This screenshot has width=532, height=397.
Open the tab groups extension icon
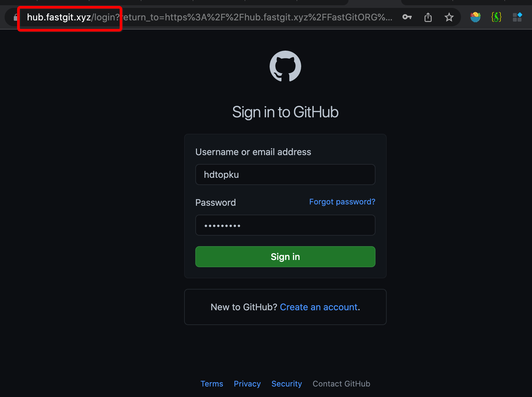pyautogui.click(x=518, y=17)
